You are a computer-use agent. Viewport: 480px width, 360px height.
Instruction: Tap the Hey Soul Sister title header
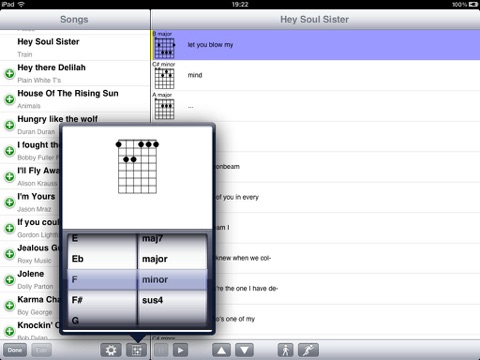pos(314,19)
